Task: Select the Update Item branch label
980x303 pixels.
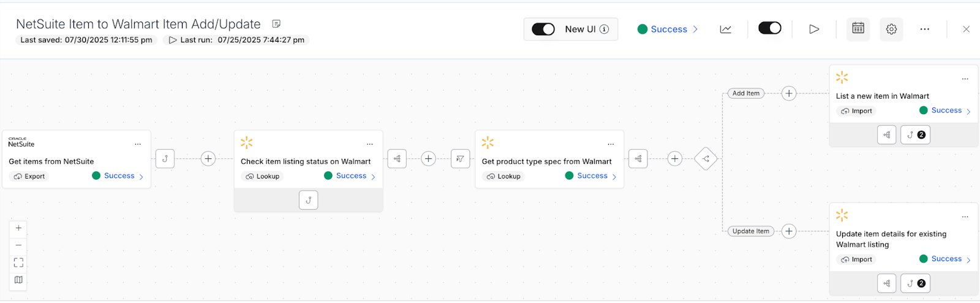Action: point(751,231)
